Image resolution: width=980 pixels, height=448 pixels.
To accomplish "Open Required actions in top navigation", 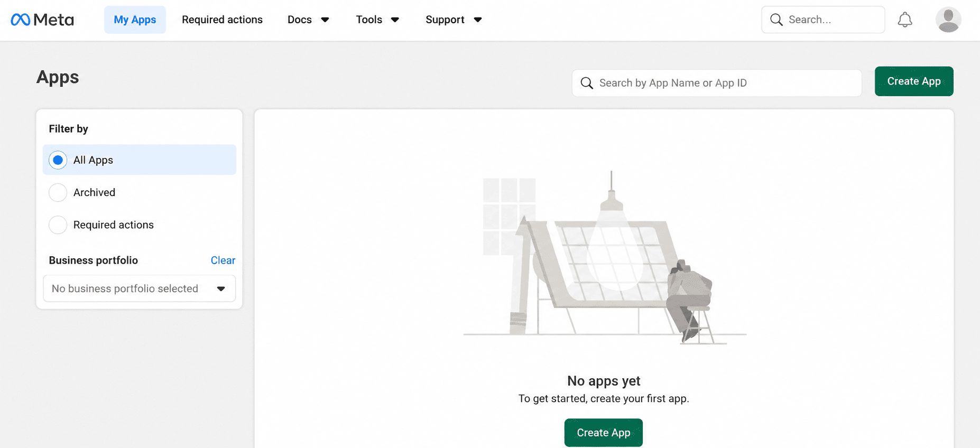I will tap(222, 20).
